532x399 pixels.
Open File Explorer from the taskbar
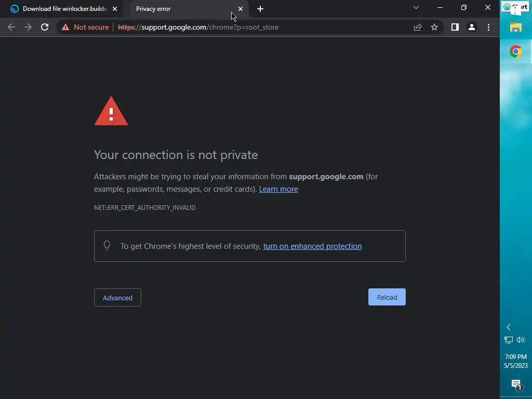tap(516, 28)
